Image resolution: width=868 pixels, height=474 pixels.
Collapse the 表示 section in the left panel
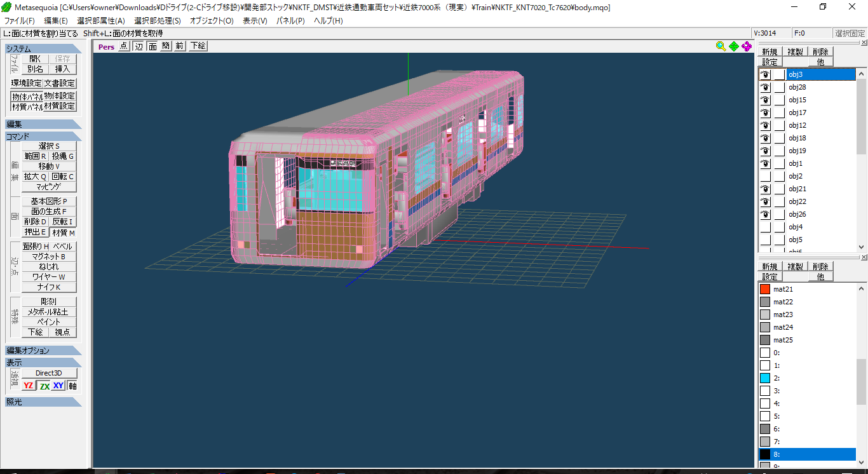(43, 363)
